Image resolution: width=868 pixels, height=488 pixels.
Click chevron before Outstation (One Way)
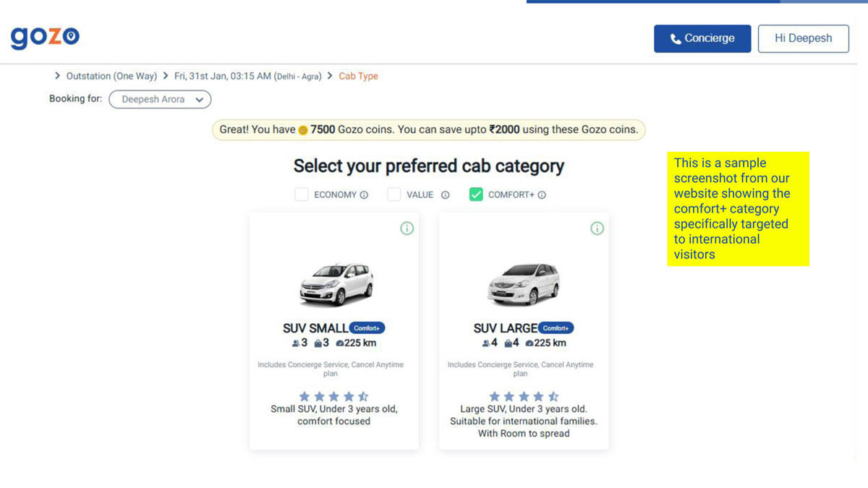pos(58,76)
